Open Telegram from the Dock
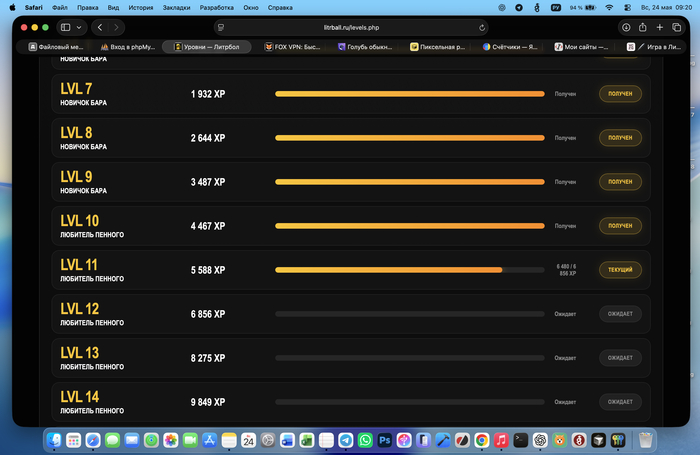The height and width of the screenshot is (455, 700). click(x=346, y=440)
